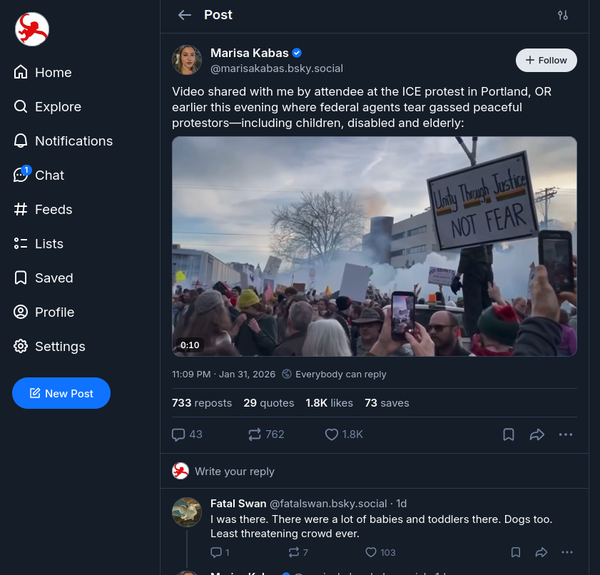Create a New Post
Screen dimensions: 600x575
[61, 393]
